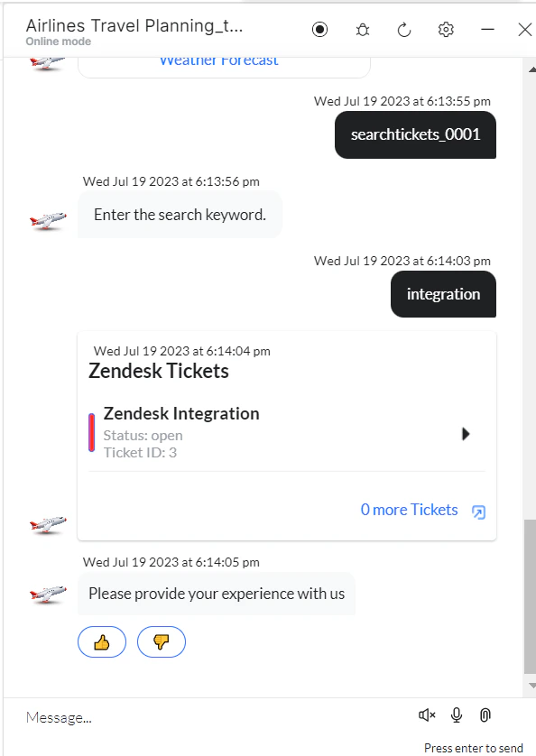536x756 pixels.
Task: Expand the truncated window title Airlines Travel Planning
Action: (x=134, y=24)
